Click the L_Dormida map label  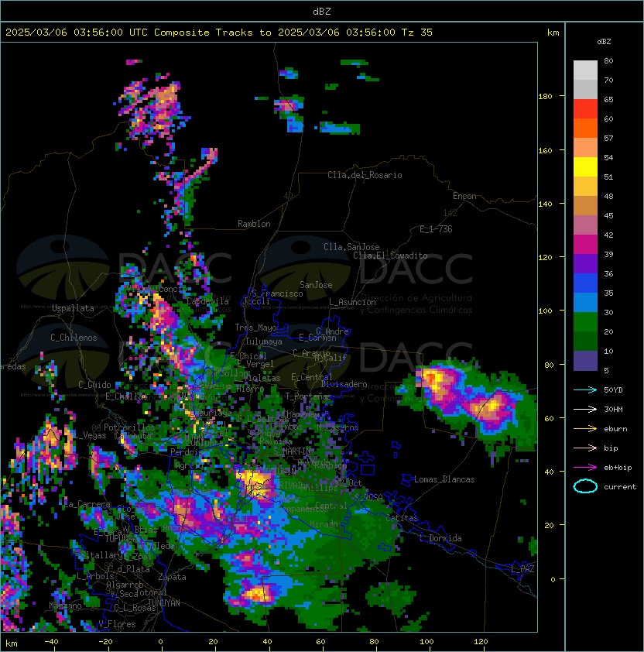coord(440,538)
